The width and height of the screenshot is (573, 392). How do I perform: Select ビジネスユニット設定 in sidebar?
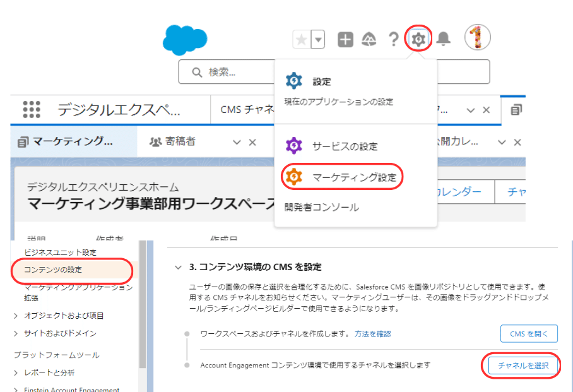click(61, 252)
